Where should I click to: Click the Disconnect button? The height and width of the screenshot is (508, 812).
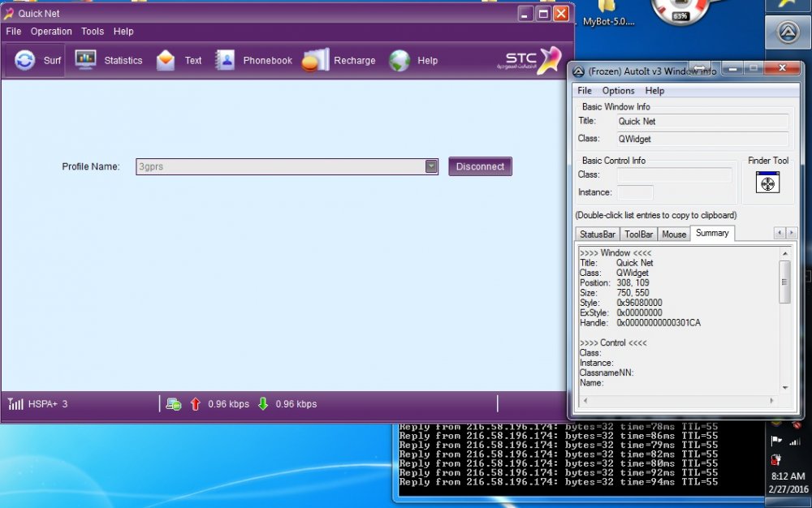480,166
